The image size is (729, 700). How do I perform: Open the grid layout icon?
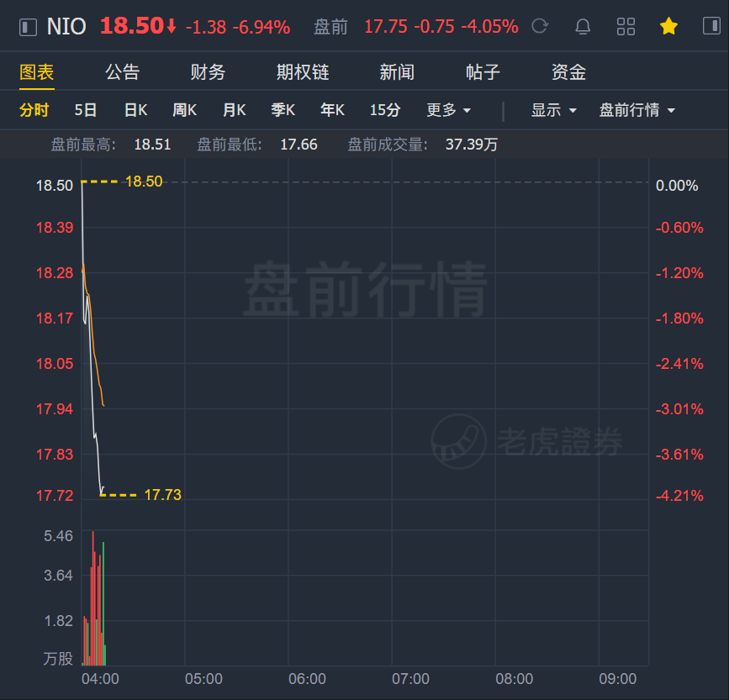point(626,27)
